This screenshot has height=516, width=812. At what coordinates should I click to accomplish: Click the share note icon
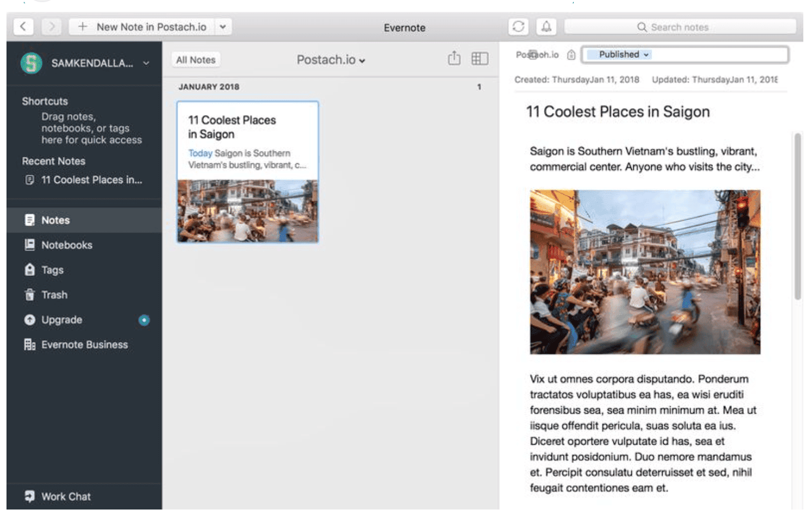click(454, 58)
